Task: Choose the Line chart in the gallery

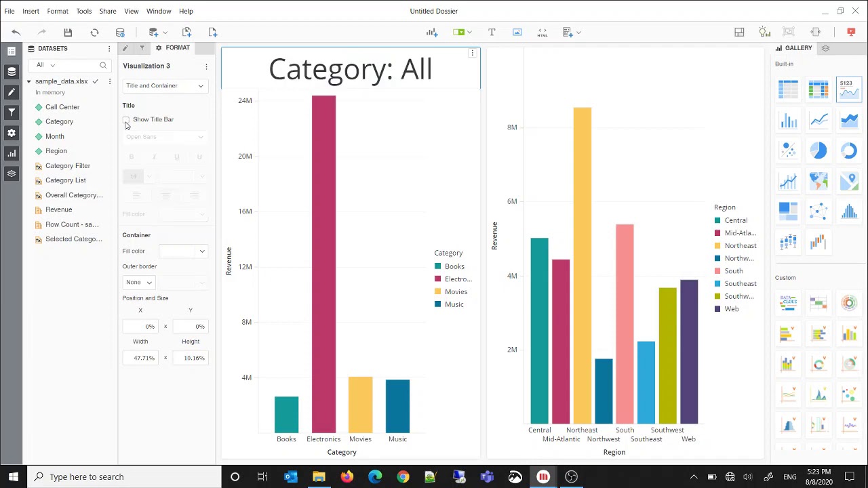Action: [818, 120]
